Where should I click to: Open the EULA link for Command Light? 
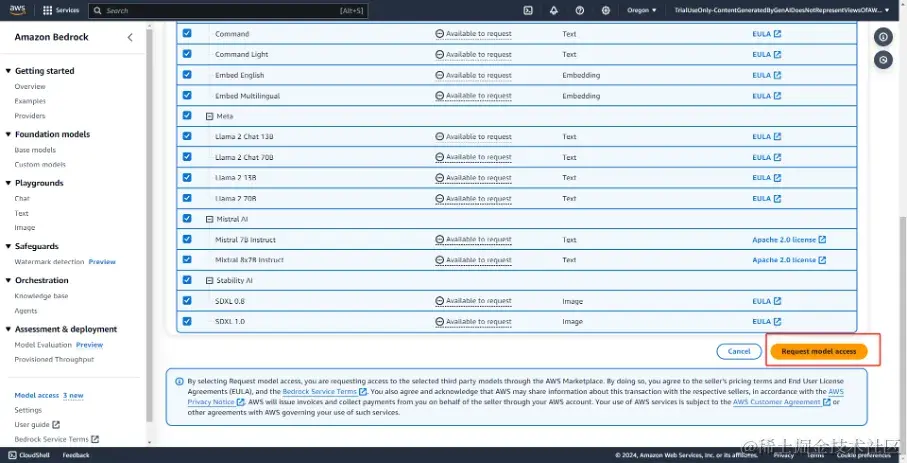point(767,54)
